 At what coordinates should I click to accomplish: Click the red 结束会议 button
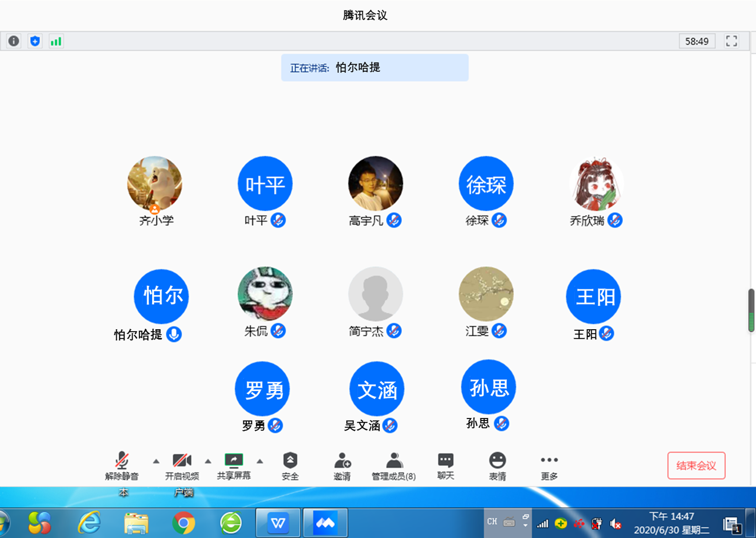tap(696, 465)
